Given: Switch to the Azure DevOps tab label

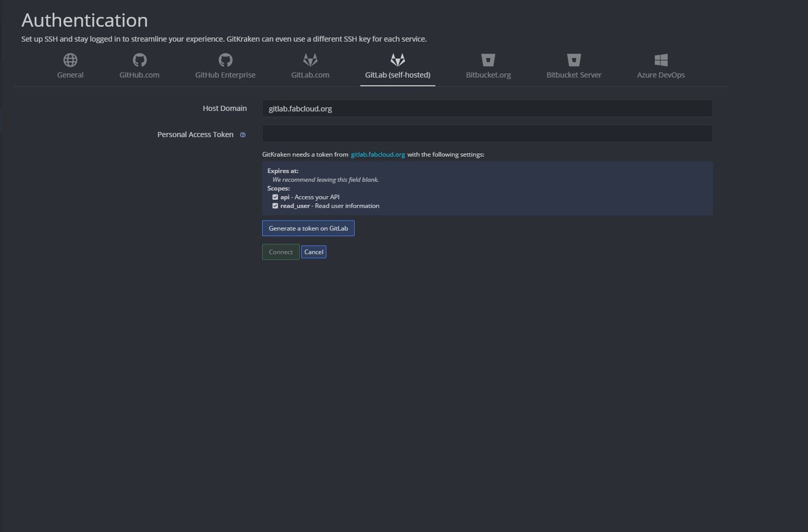Looking at the screenshot, I should pos(660,75).
